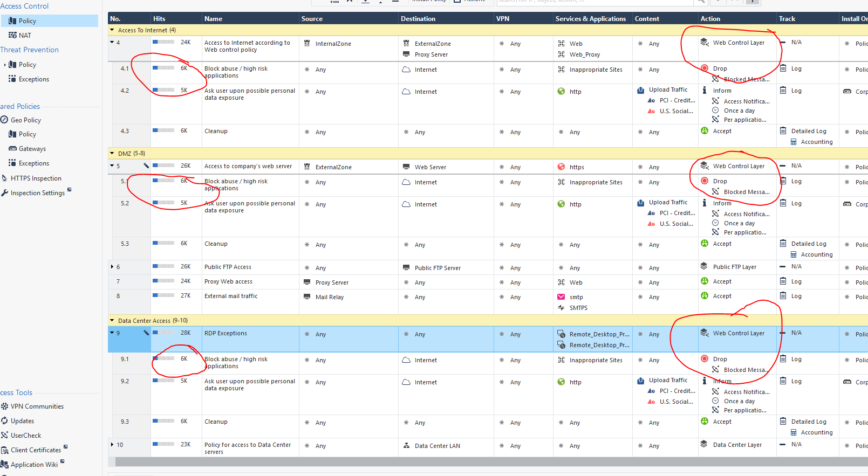Expand rule 10 Data Center policy
The width and height of the screenshot is (868, 476).
tap(112, 445)
